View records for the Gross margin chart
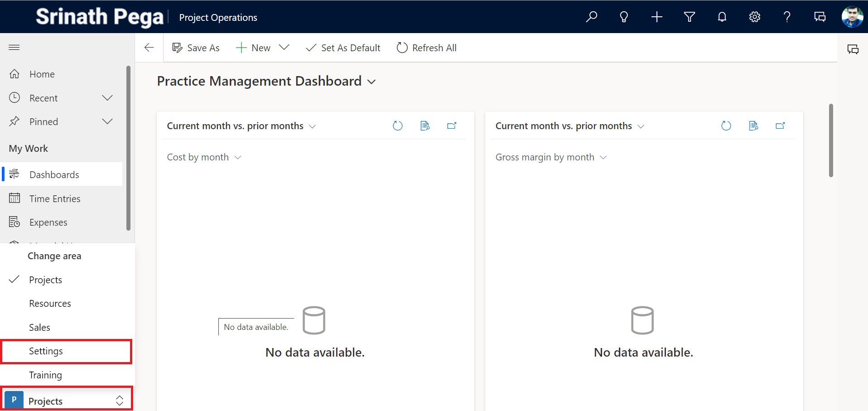Screen dimensions: 868x411 [753, 126]
